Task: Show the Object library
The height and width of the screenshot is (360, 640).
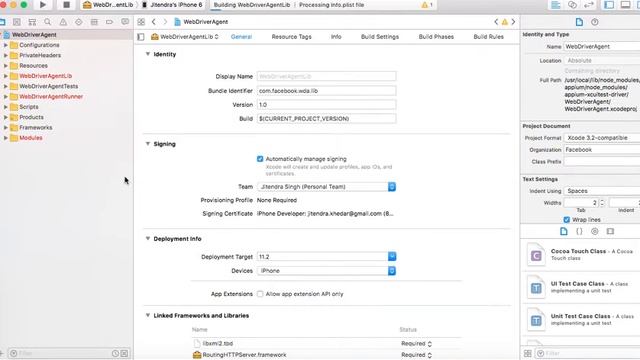Action: pyautogui.click(x=595, y=231)
